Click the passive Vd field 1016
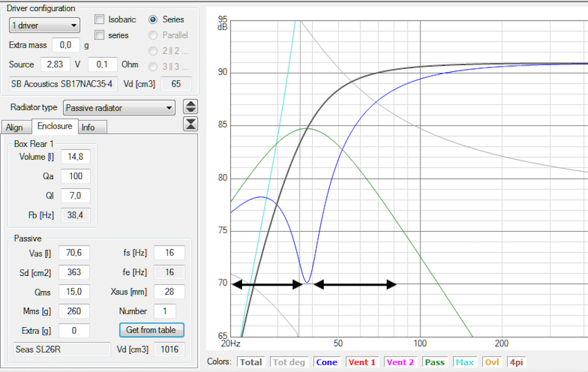588x372 pixels. pyautogui.click(x=169, y=349)
